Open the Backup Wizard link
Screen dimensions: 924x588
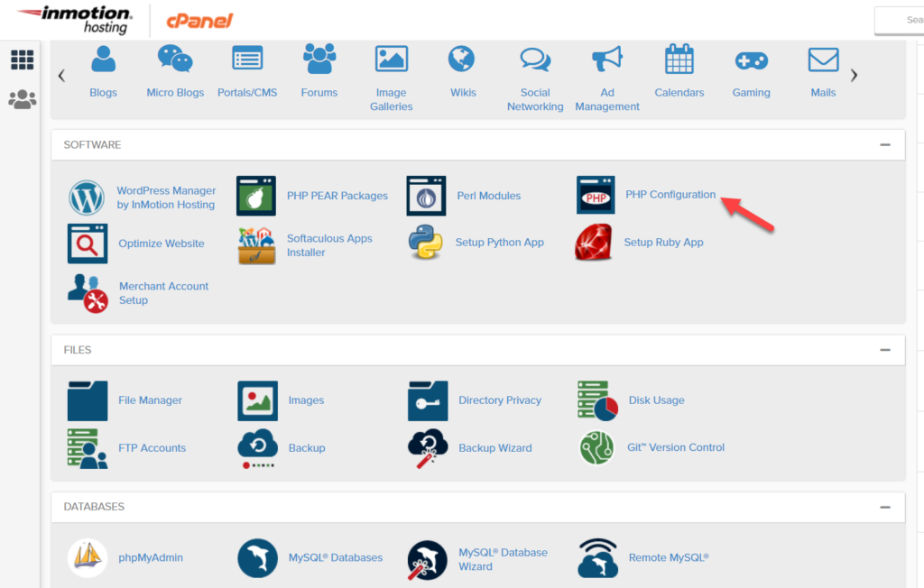(495, 448)
